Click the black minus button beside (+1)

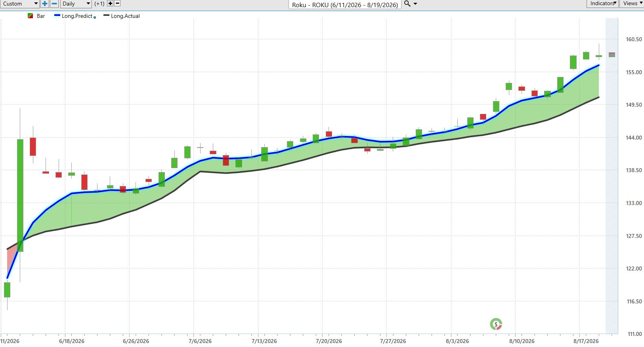click(x=117, y=3)
